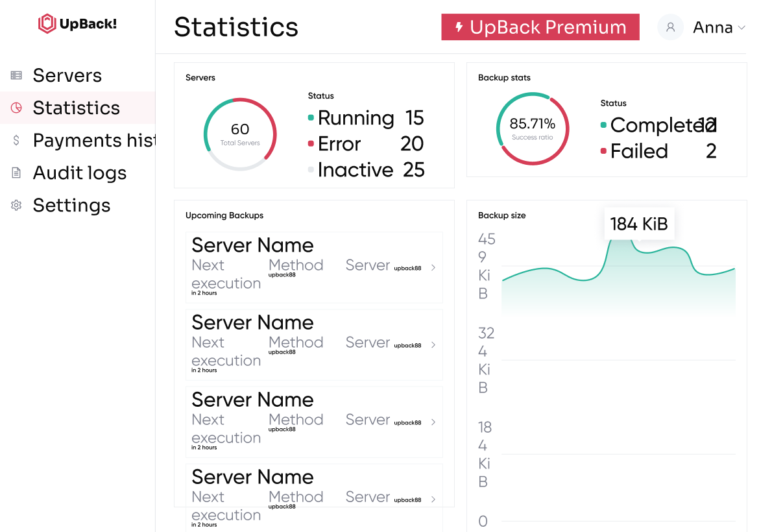Open the dropdown arrow next to Anna

(742, 28)
